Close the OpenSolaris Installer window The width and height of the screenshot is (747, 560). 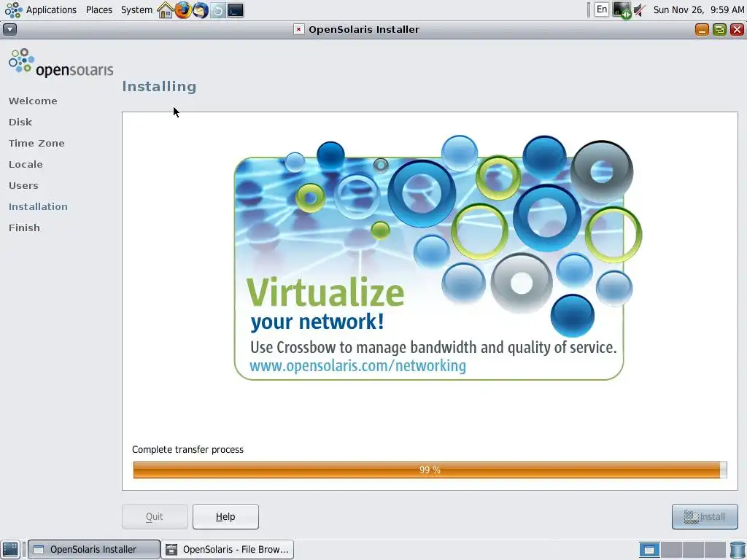click(x=737, y=29)
